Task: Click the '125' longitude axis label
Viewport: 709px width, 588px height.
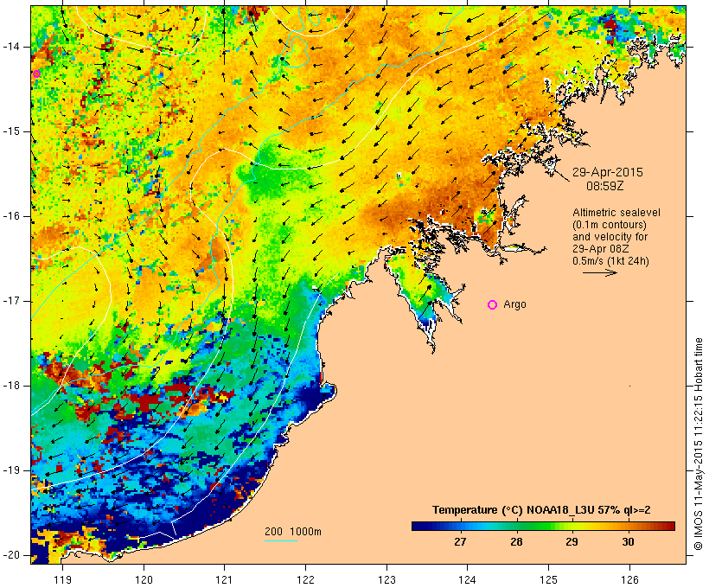Action: click(549, 579)
